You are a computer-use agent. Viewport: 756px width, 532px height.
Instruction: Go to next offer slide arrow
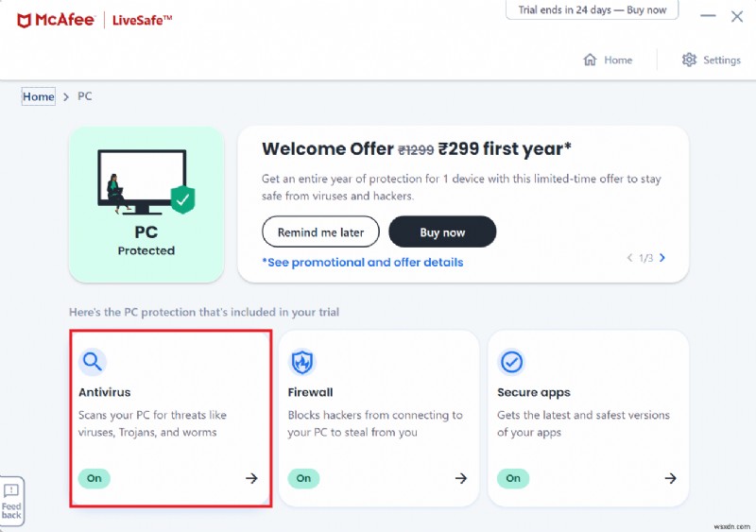tap(662, 257)
